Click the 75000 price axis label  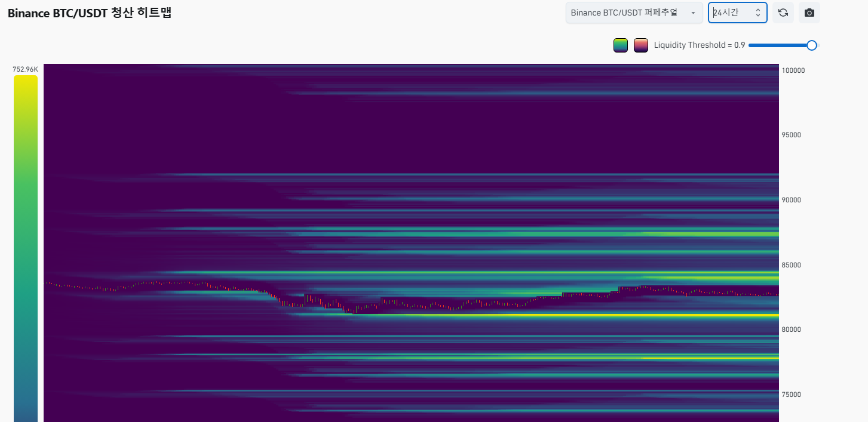tap(792, 395)
